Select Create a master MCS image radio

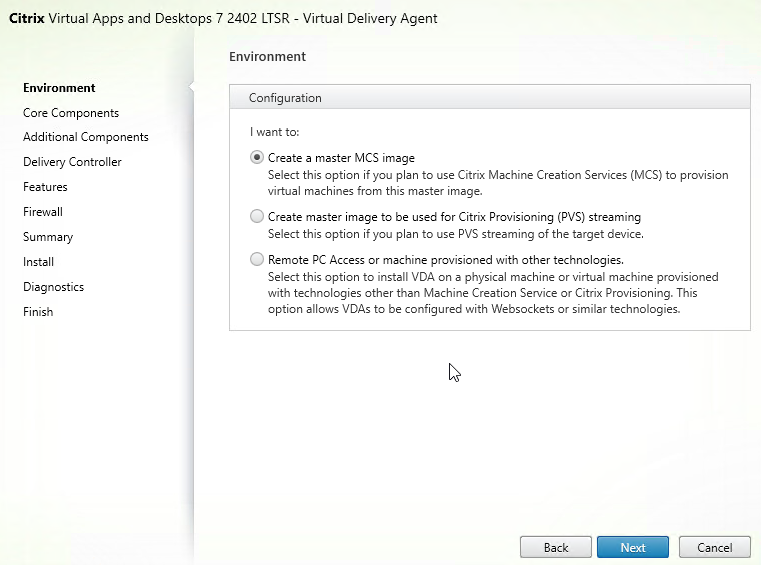pos(257,158)
